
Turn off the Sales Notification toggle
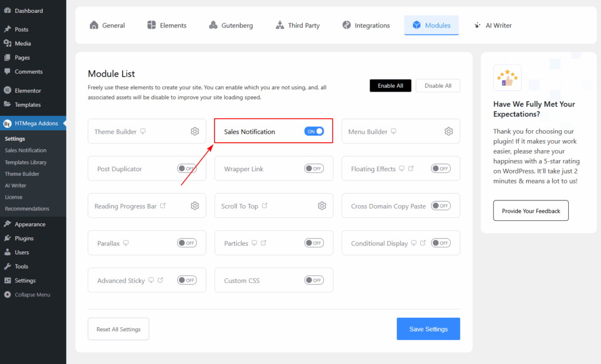point(314,131)
